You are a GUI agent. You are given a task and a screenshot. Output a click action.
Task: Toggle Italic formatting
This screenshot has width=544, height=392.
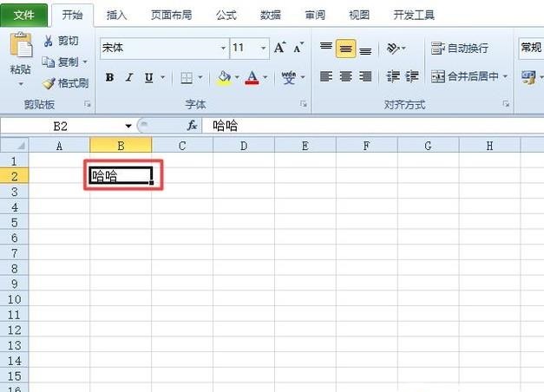coord(129,77)
